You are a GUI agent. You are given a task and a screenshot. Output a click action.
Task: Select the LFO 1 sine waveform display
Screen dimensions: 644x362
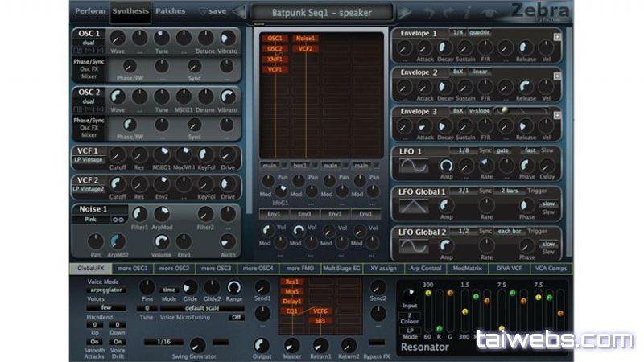tap(415, 165)
